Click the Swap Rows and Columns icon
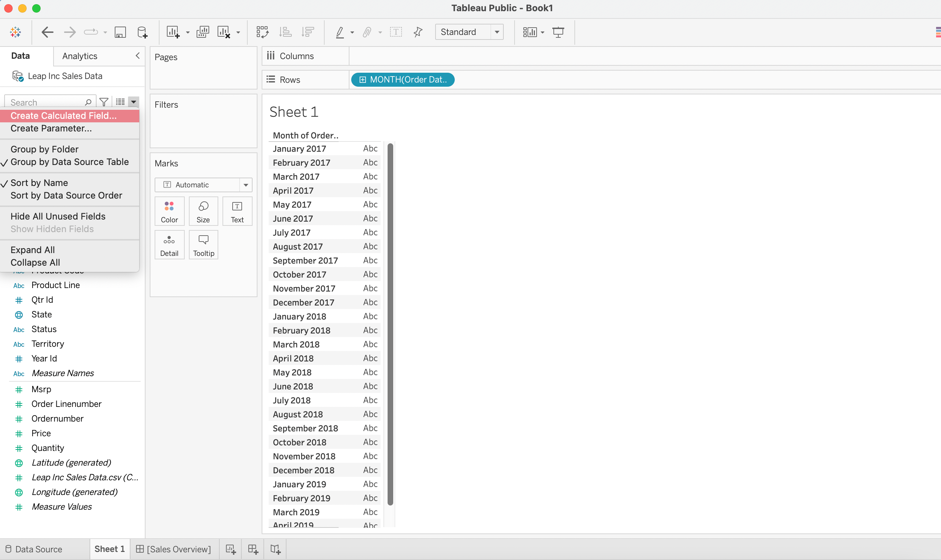 pyautogui.click(x=262, y=32)
